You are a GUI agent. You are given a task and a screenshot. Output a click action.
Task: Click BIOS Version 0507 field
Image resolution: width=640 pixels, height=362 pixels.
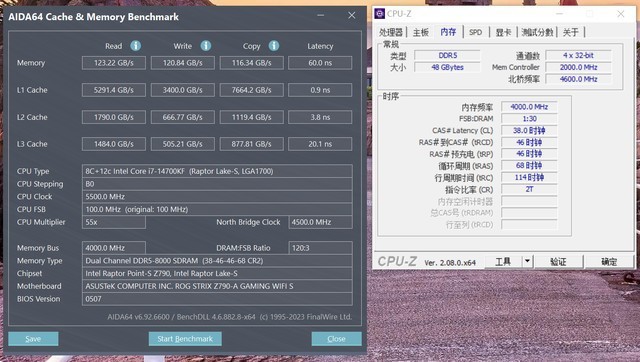(217, 299)
